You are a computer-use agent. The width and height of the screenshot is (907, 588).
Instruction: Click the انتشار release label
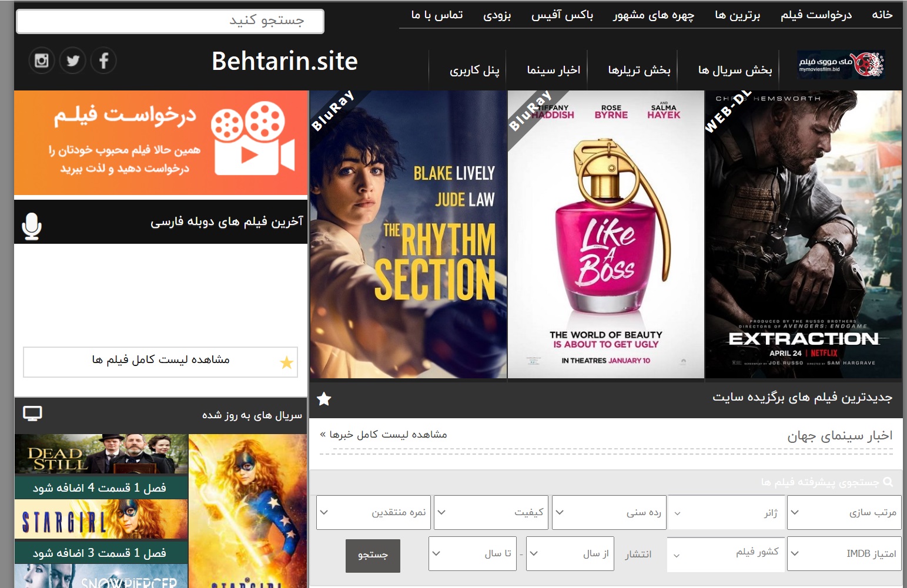[638, 554]
